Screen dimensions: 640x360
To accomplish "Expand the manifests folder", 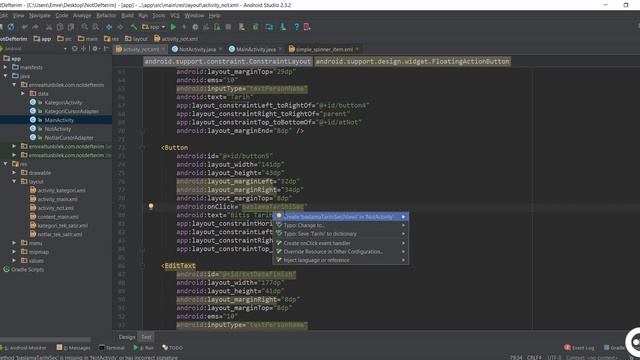I will pyautogui.click(x=6, y=67).
